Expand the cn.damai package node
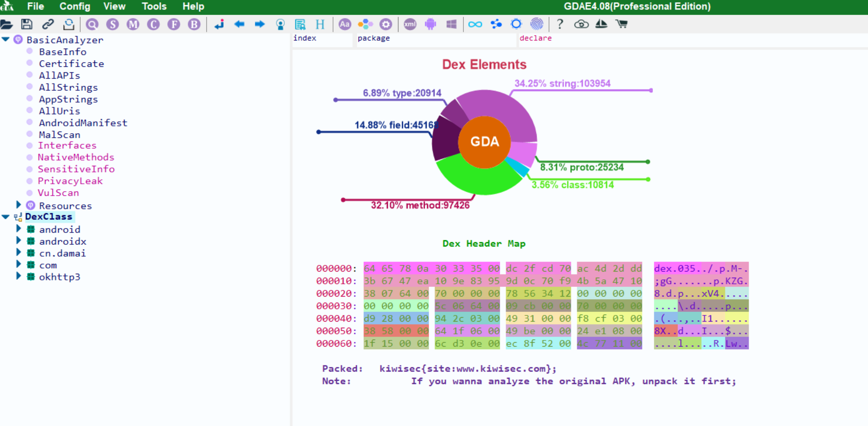The width and height of the screenshot is (868, 426). pos(18,253)
